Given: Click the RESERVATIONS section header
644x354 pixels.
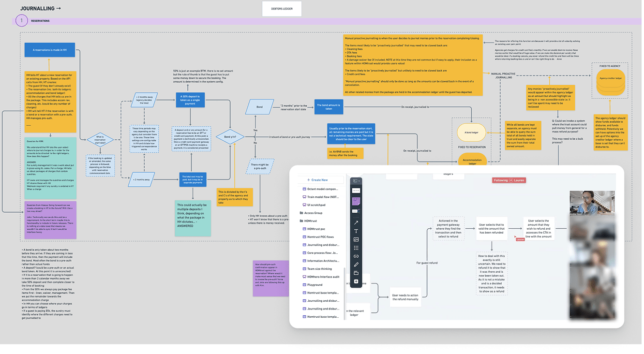Looking at the screenshot, I should (40, 20).
